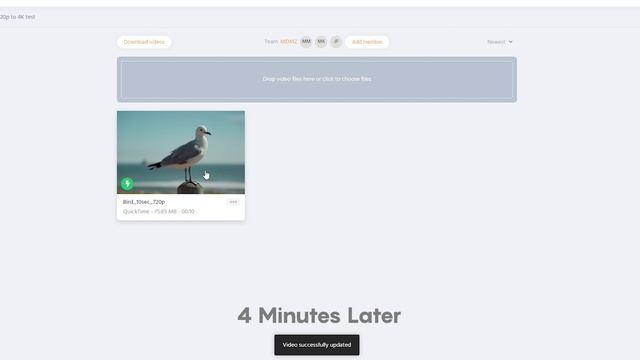Viewport: 640px width, 360px height.
Task: Select the MK team member avatar
Action: click(321, 42)
